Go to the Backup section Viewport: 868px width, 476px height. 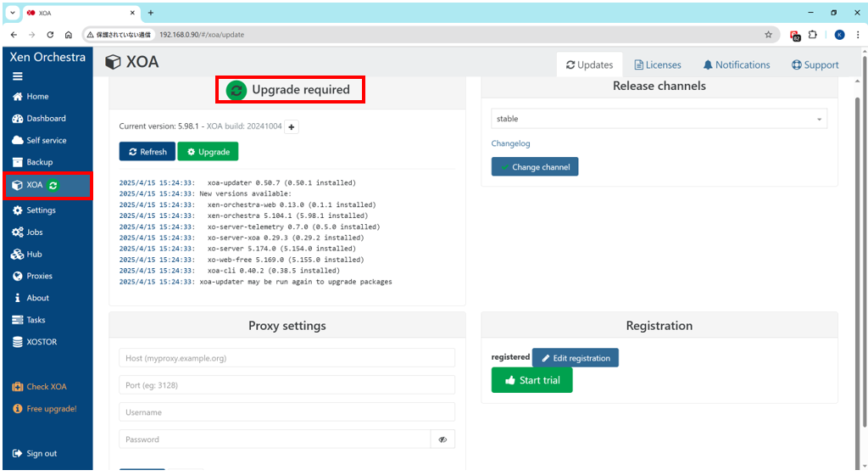pyautogui.click(x=38, y=162)
